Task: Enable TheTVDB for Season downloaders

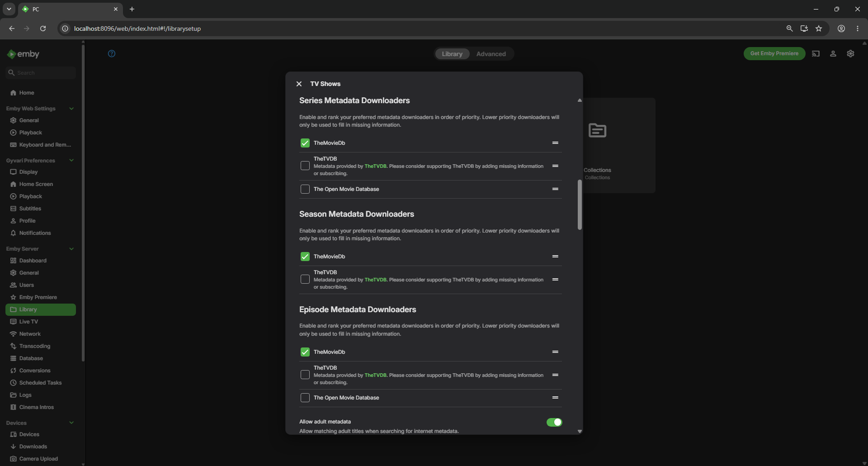Action: pos(305,280)
